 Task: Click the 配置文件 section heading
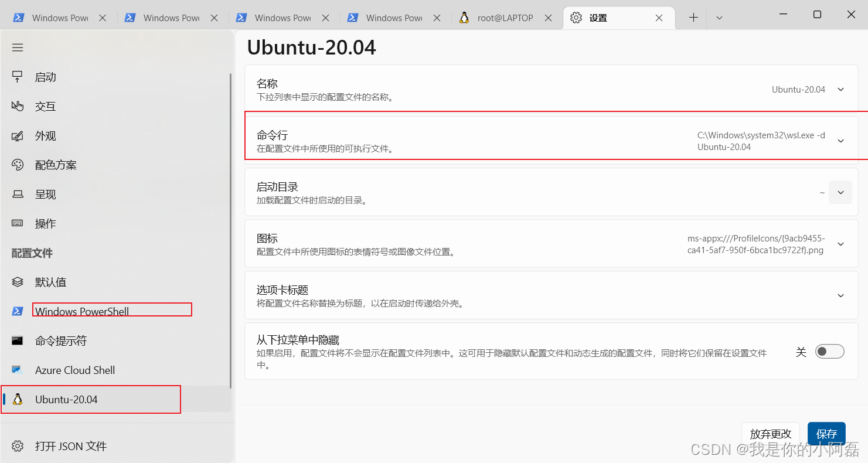coord(32,253)
